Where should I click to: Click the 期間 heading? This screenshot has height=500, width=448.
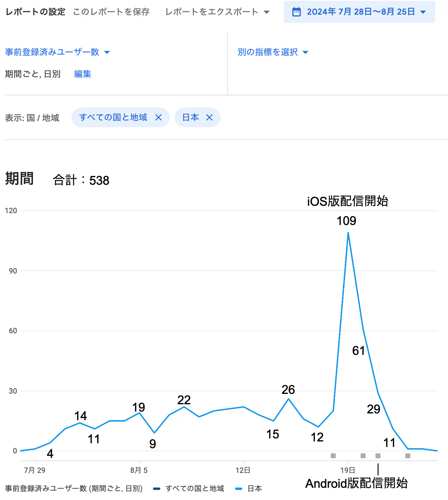point(19,179)
